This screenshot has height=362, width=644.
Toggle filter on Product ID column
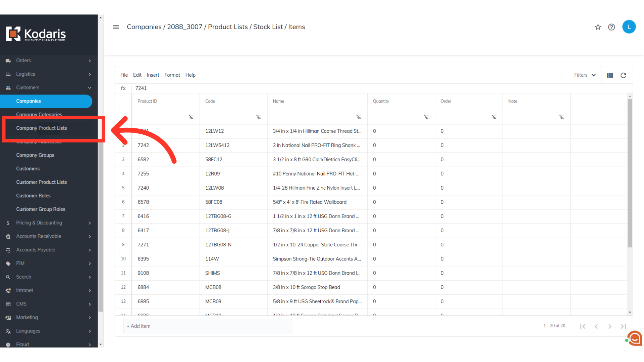coord(191,117)
